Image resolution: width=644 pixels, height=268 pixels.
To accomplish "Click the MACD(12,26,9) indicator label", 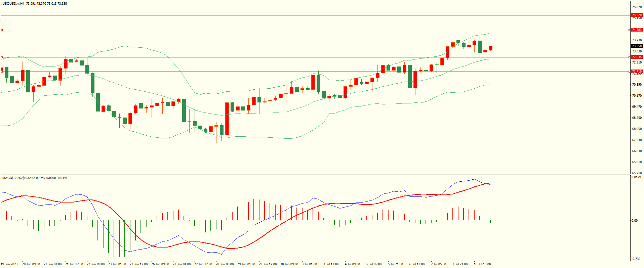I will 13,178.
